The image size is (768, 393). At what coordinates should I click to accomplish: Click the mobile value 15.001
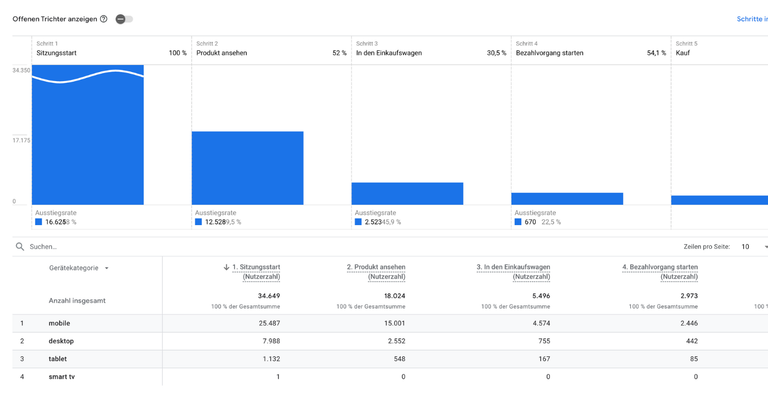pyautogui.click(x=395, y=323)
